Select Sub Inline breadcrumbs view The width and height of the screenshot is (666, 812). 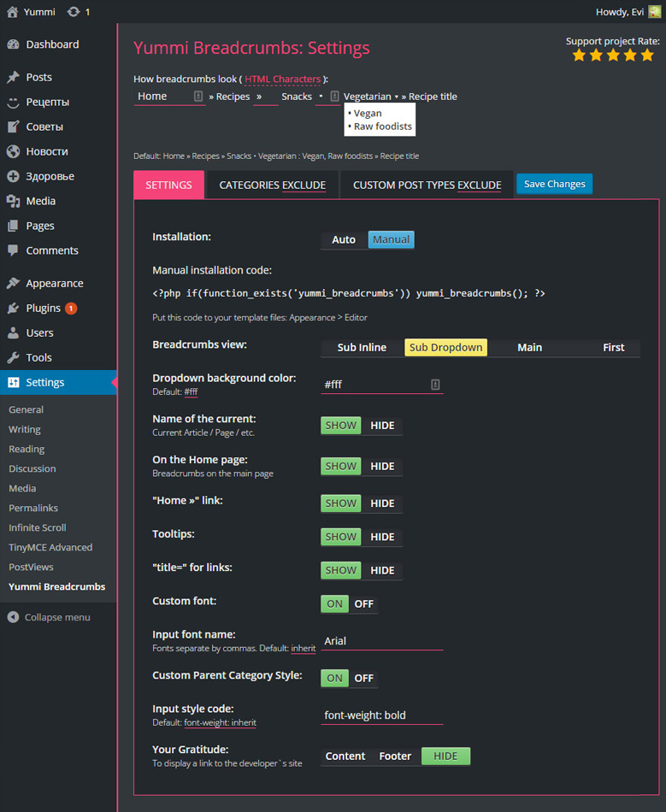tap(362, 348)
